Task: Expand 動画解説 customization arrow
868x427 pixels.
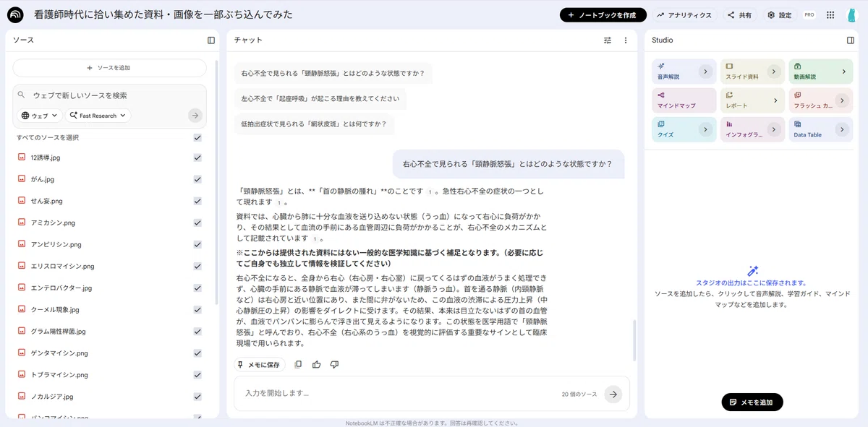Action: click(x=843, y=72)
